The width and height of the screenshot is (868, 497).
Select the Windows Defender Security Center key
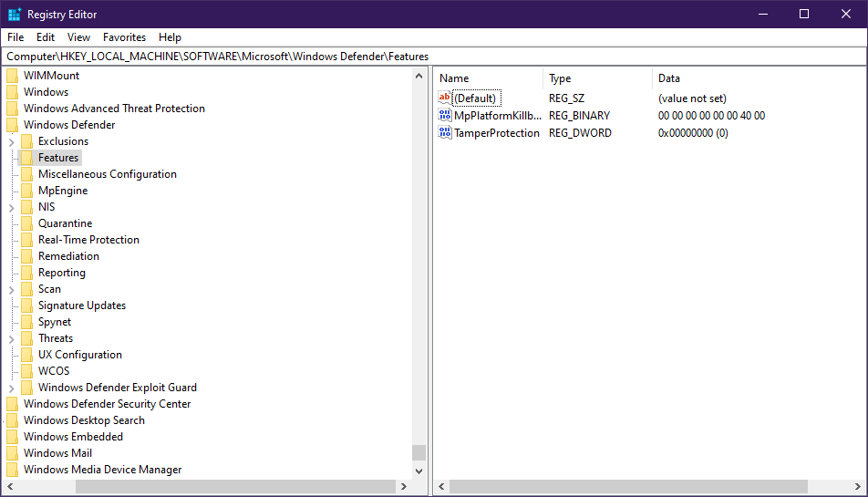pyautogui.click(x=107, y=404)
